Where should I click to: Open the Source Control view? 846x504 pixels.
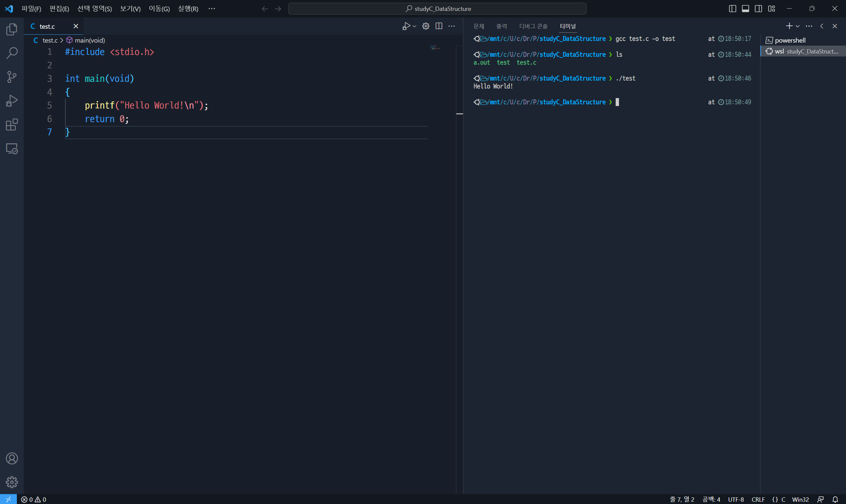point(12,77)
